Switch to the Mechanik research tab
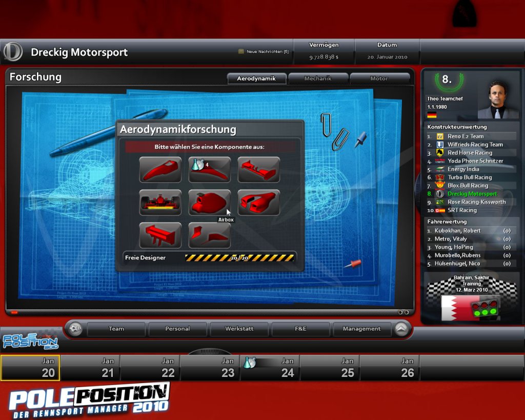 pos(318,78)
